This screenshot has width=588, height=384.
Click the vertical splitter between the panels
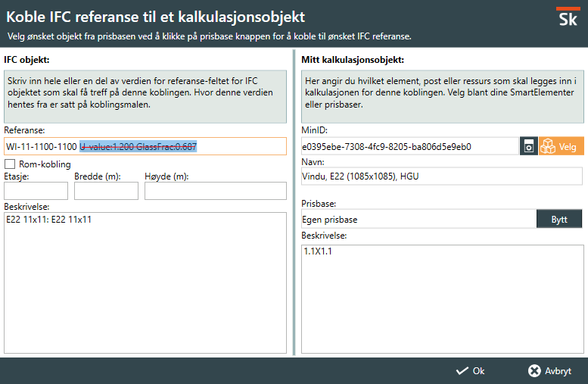pos(294,201)
